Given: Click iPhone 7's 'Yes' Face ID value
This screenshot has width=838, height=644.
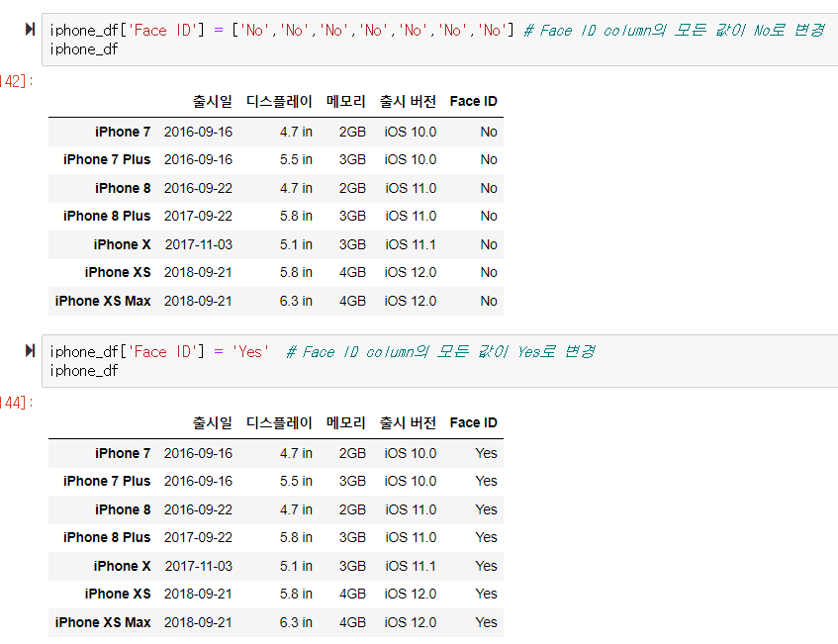Looking at the screenshot, I should [487, 453].
